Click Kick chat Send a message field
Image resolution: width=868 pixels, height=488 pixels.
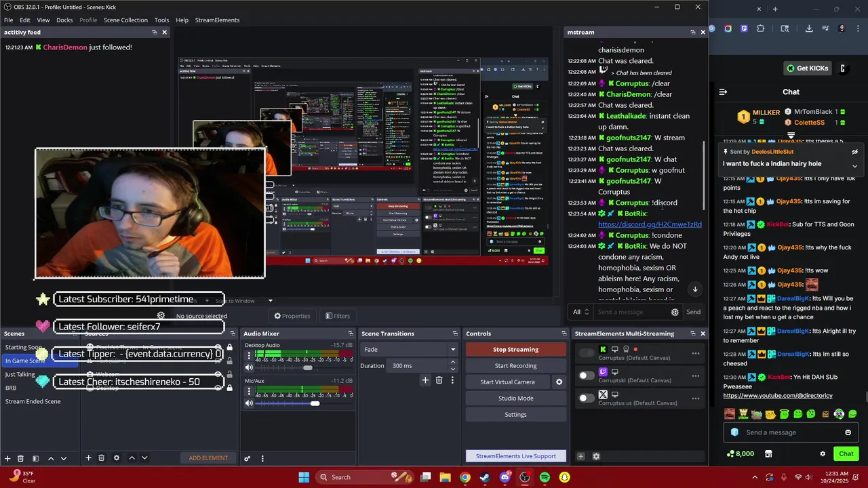pos(790,432)
